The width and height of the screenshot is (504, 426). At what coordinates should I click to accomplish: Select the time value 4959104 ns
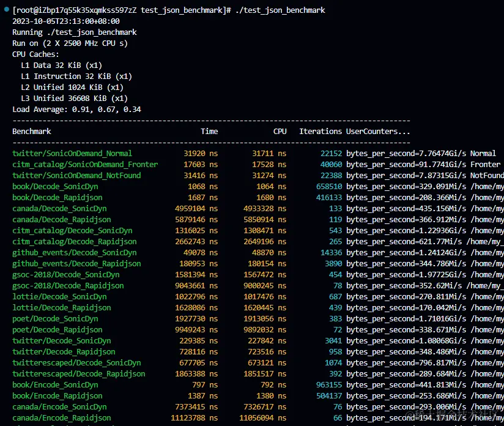tap(196, 209)
